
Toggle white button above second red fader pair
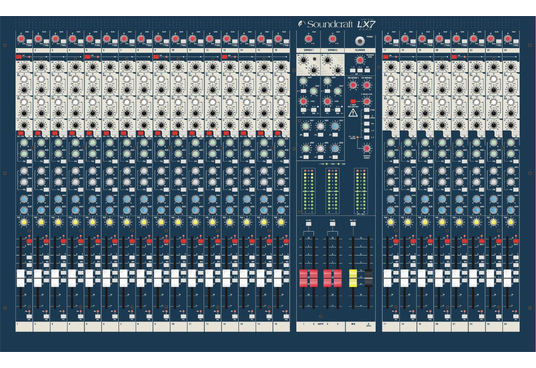click(x=332, y=224)
